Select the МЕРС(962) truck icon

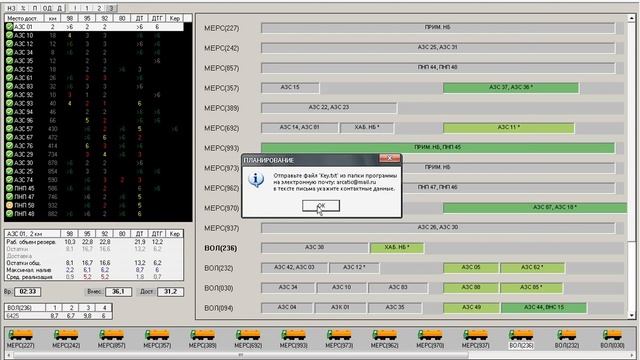tap(384, 335)
